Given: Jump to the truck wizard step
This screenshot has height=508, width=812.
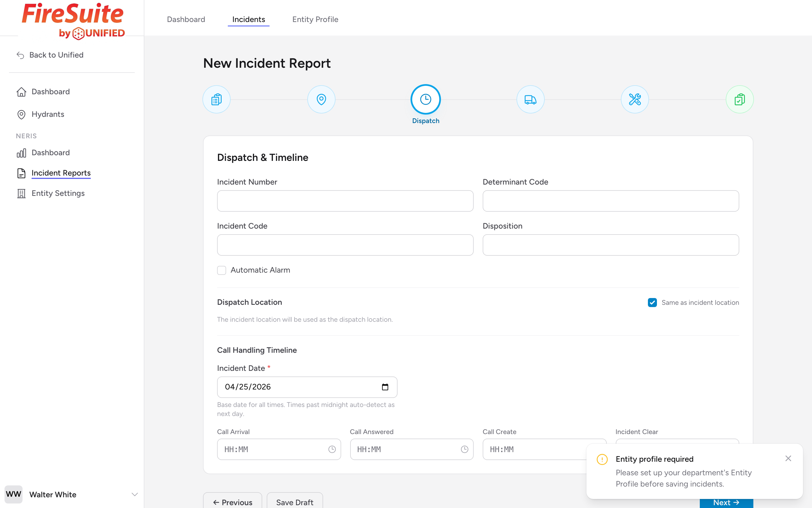Looking at the screenshot, I should point(530,99).
